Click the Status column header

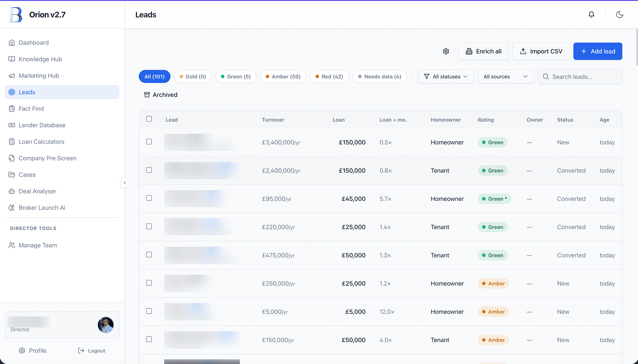(565, 120)
